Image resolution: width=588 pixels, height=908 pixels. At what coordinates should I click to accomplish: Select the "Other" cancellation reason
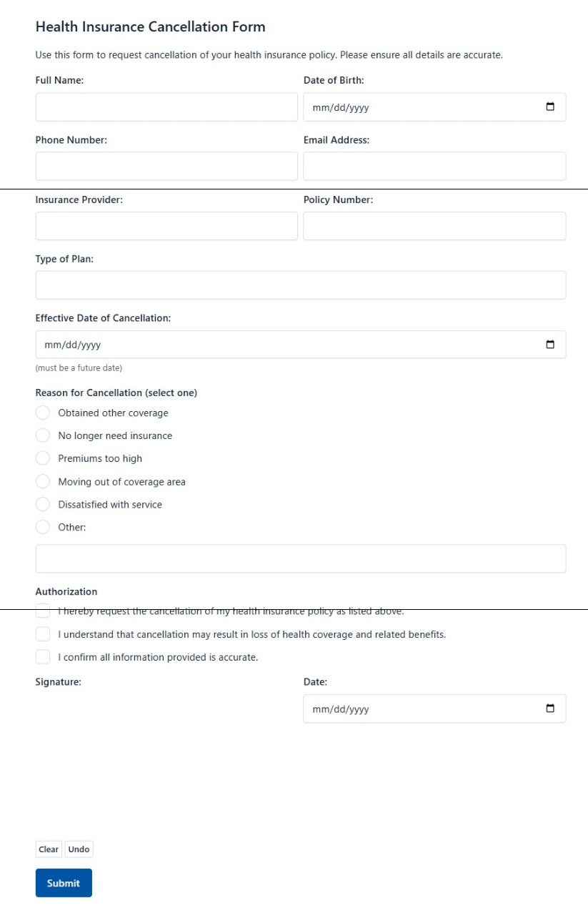click(x=43, y=527)
